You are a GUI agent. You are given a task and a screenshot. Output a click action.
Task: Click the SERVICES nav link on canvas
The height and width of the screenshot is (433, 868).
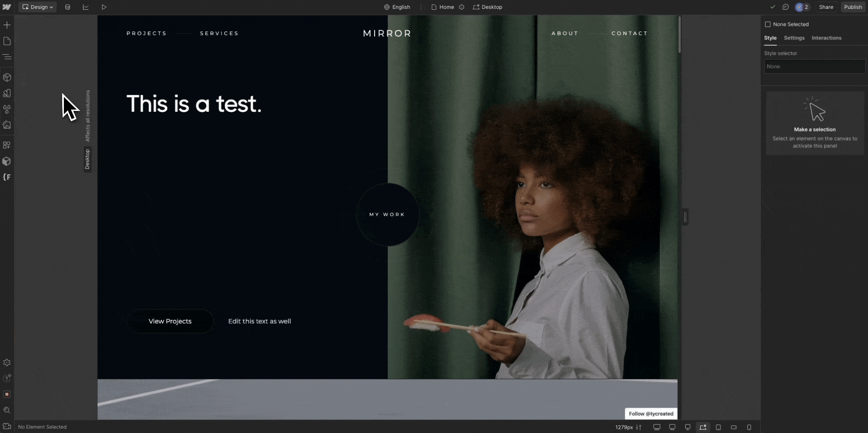[x=219, y=33]
